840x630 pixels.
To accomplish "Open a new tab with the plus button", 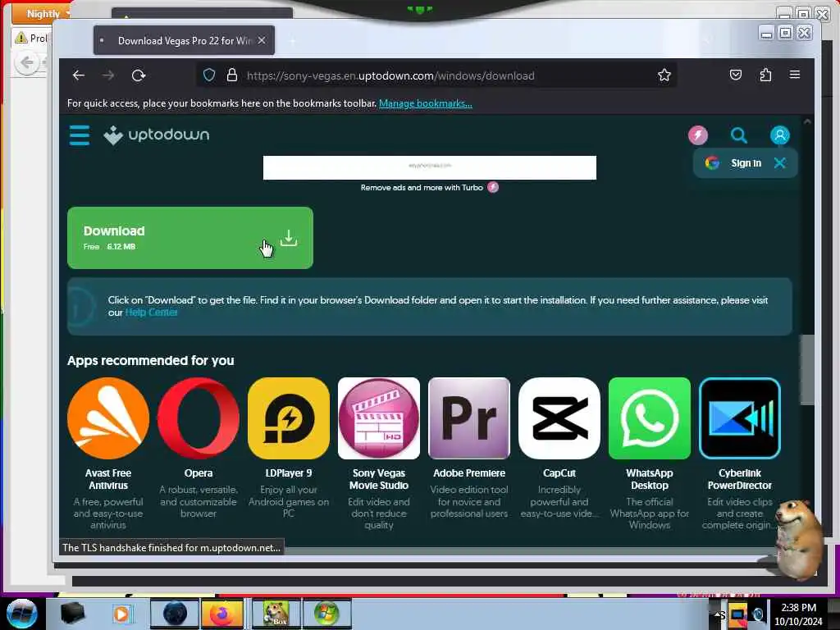I will point(292,41).
